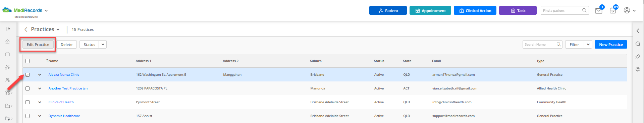Click the Edit Practice button

[x=38, y=45]
